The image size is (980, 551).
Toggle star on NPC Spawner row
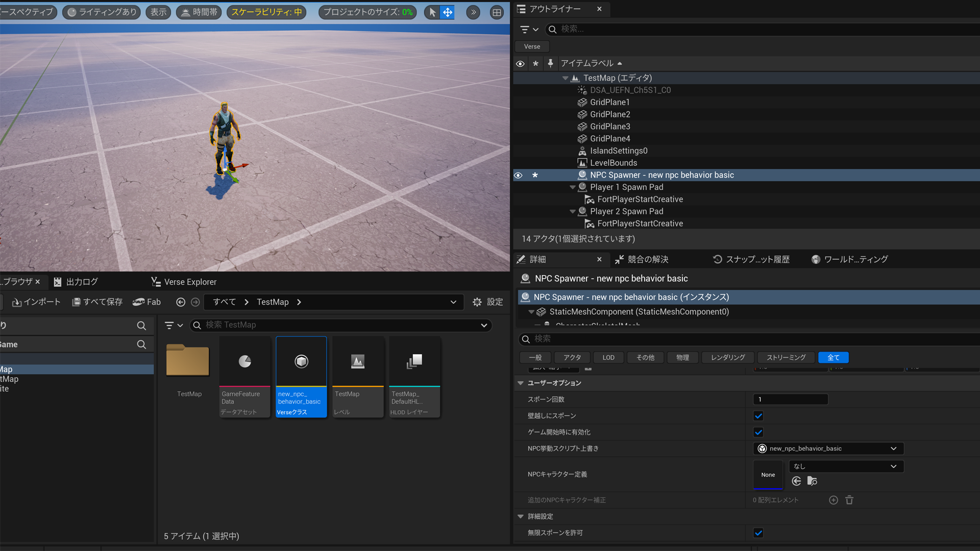(x=535, y=175)
